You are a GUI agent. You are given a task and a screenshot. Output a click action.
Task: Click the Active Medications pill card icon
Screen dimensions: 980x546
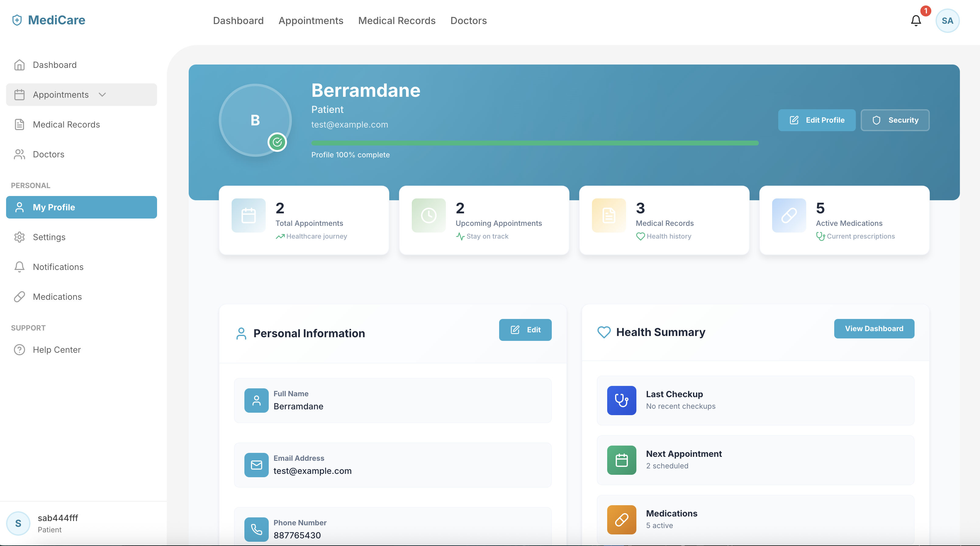pyautogui.click(x=789, y=215)
